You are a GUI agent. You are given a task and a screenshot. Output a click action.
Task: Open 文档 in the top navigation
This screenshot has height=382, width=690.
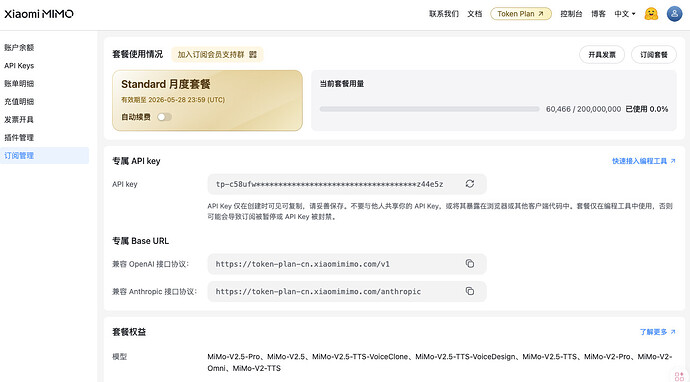[474, 14]
